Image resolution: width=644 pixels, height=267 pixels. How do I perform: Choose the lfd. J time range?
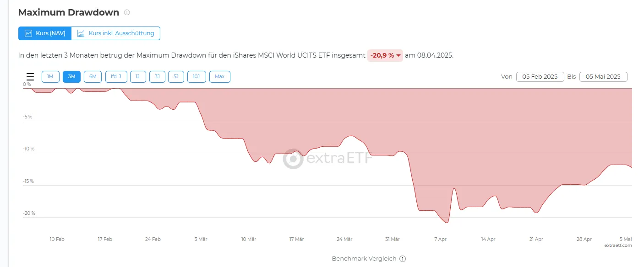(x=116, y=77)
